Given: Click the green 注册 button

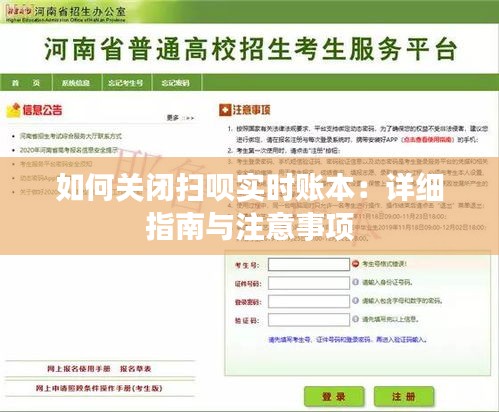Looking at the screenshot, I should [x=404, y=397].
